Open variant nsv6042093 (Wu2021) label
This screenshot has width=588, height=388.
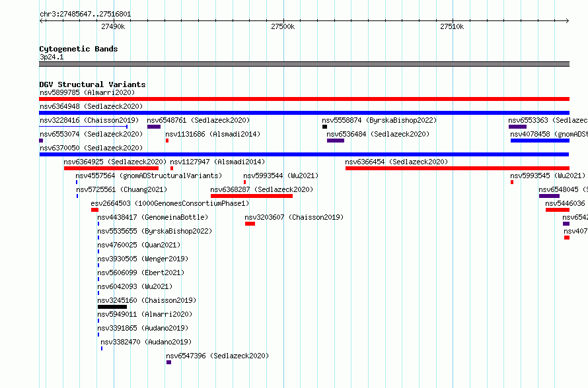click(x=135, y=286)
